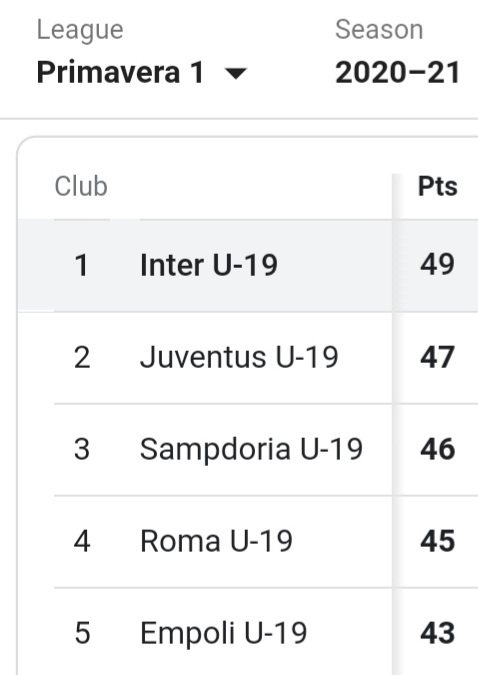Select the Primavera 1 league name

[x=120, y=72]
